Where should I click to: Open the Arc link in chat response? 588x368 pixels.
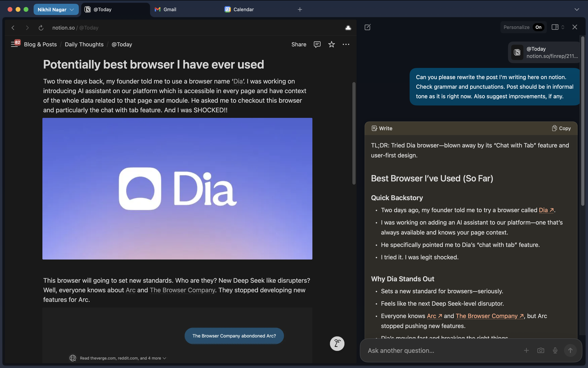[434, 316]
